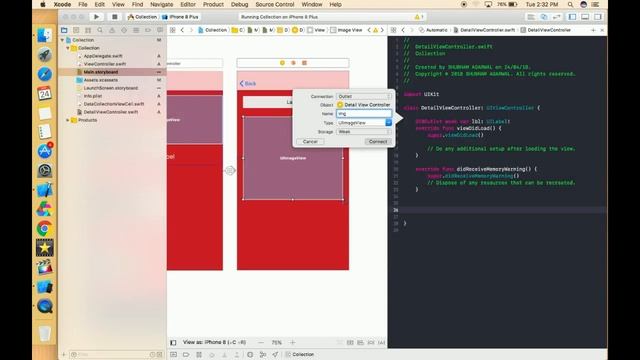Open the Align constraints tool
The image size is (640, 360).
click(x=360, y=342)
